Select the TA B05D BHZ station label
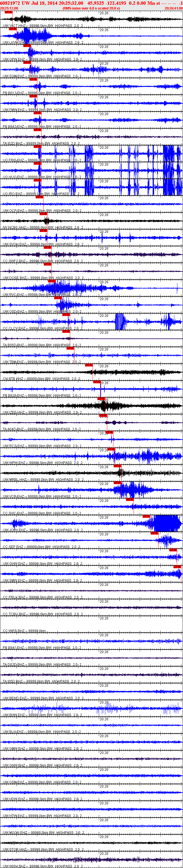This screenshot has width=183, height=868. pos(41,346)
